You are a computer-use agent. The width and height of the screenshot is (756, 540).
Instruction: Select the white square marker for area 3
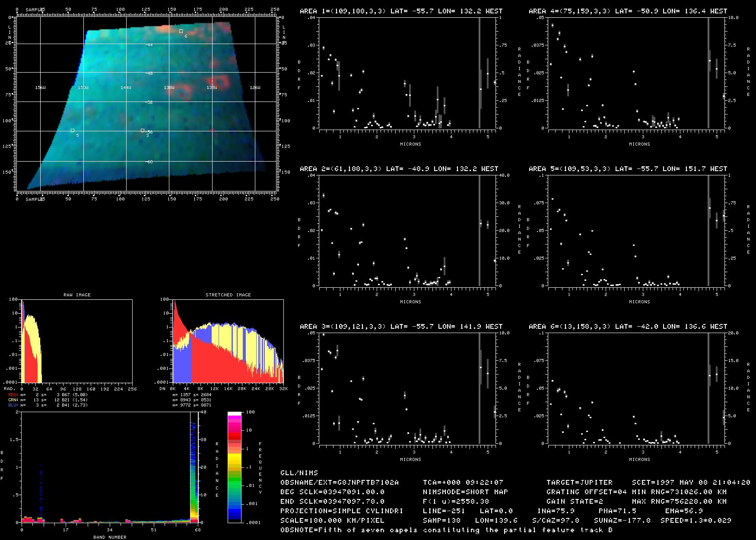tap(143, 130)
